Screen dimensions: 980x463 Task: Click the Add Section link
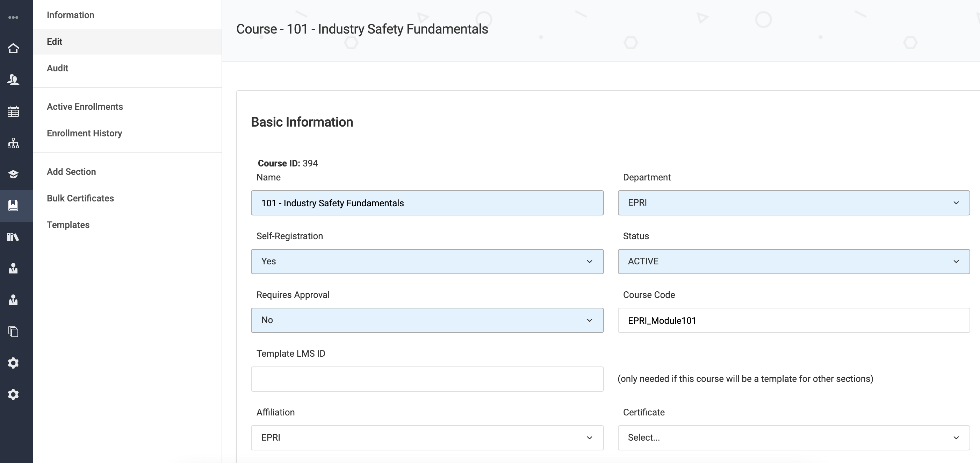tap(71, 172)
